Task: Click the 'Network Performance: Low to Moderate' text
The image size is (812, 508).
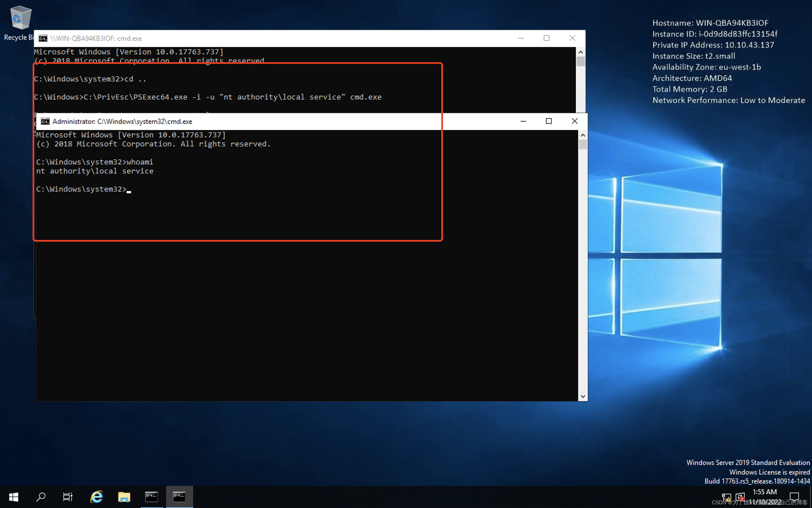Action: [x=729, y=101]
